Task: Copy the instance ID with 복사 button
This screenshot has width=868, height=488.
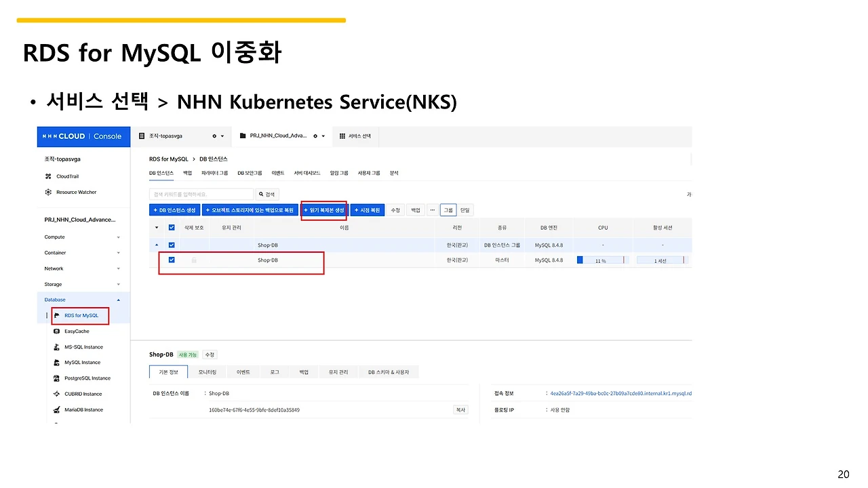Action: [460, 409]
